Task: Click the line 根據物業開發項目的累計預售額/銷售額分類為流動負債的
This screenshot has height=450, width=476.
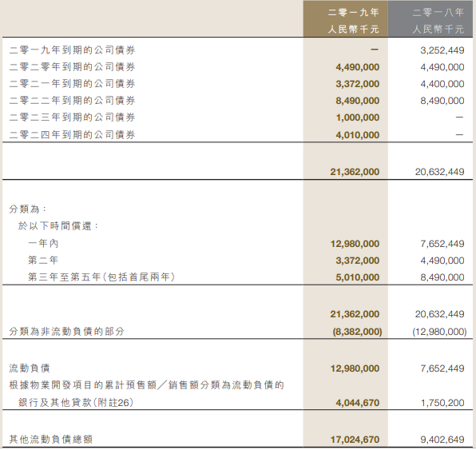Action: pyautogui.click(x=146, y=385)
